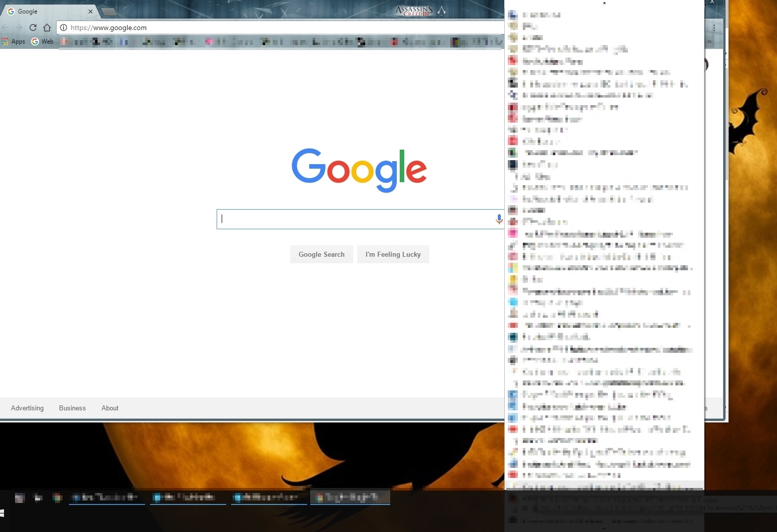
Task: Start voice search with the microphone icon
Action: [x=499, y=219]
